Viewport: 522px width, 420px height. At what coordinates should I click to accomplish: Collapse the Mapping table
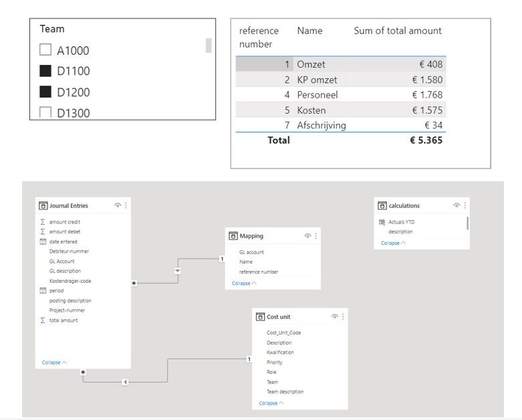[x=245, y=283]
